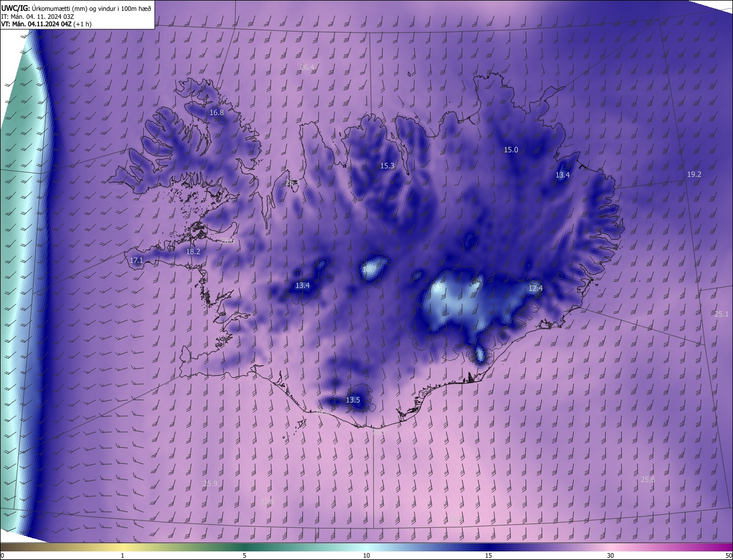Click the dark green color band above the 5 tick
This screenshot has height=560, width=733.
click(245, 547)
